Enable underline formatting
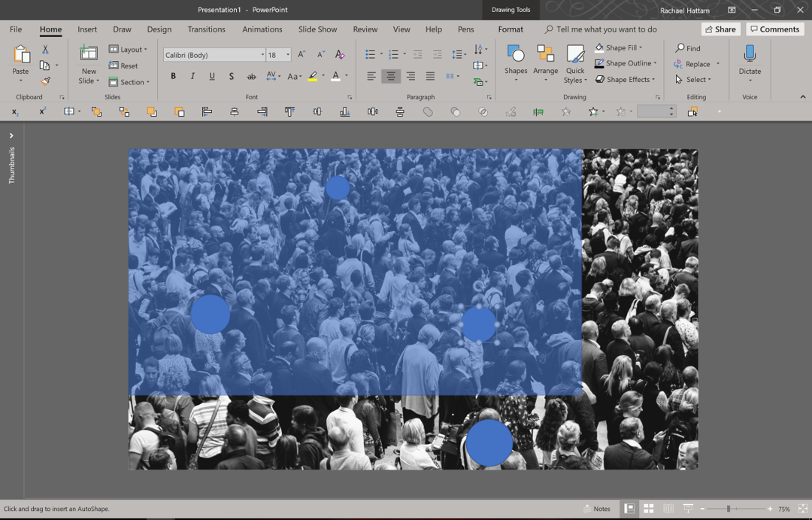This screenshot has width=812, height=520. click(211, 76)
